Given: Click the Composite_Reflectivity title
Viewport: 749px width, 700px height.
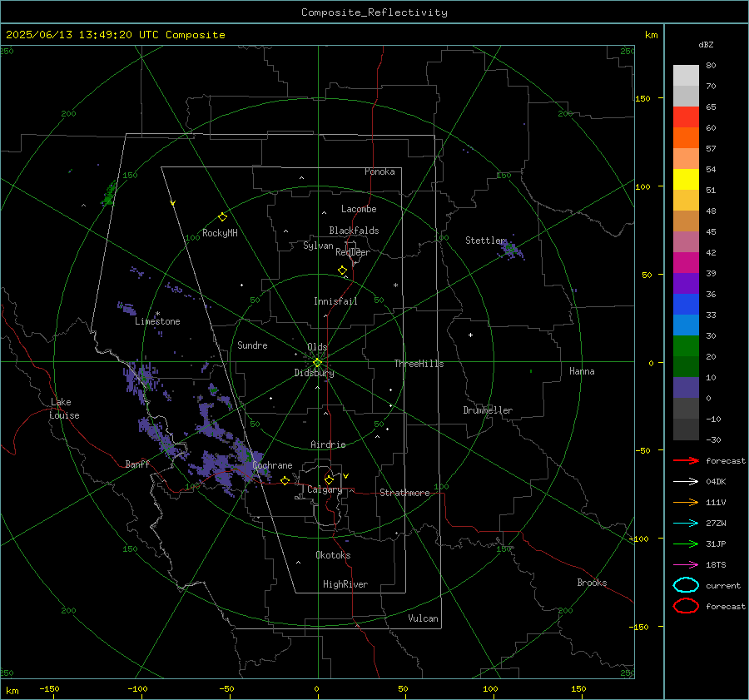Looking at the screenshot, I should click(374, 12).
